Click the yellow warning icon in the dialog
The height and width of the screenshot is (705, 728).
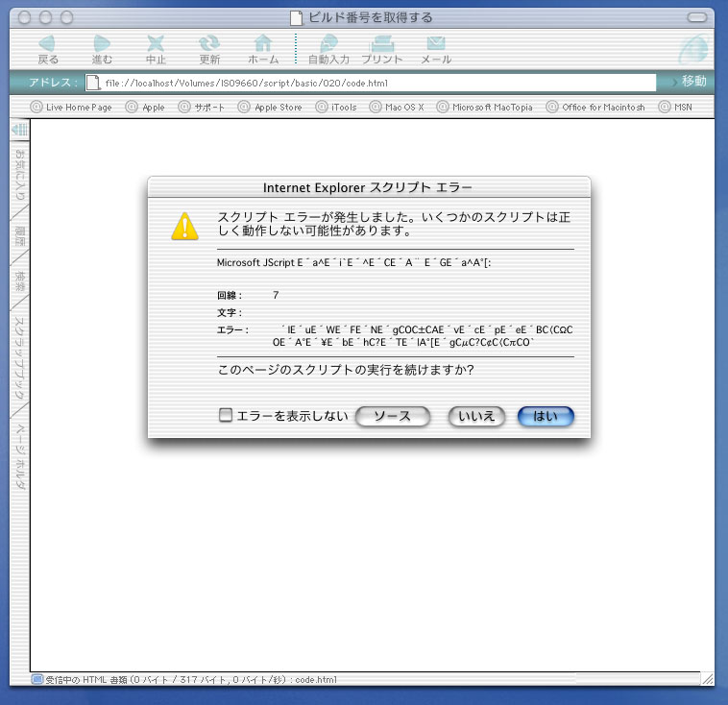tap(184, 226)
